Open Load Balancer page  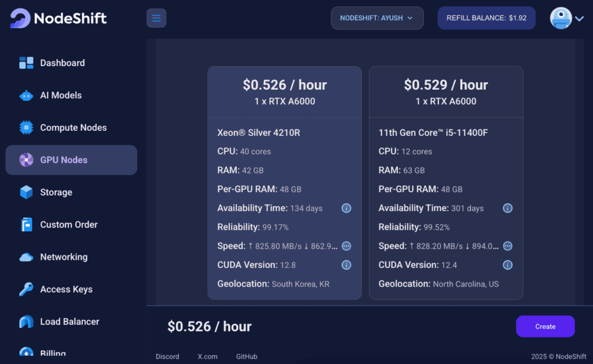click(71, 322)
